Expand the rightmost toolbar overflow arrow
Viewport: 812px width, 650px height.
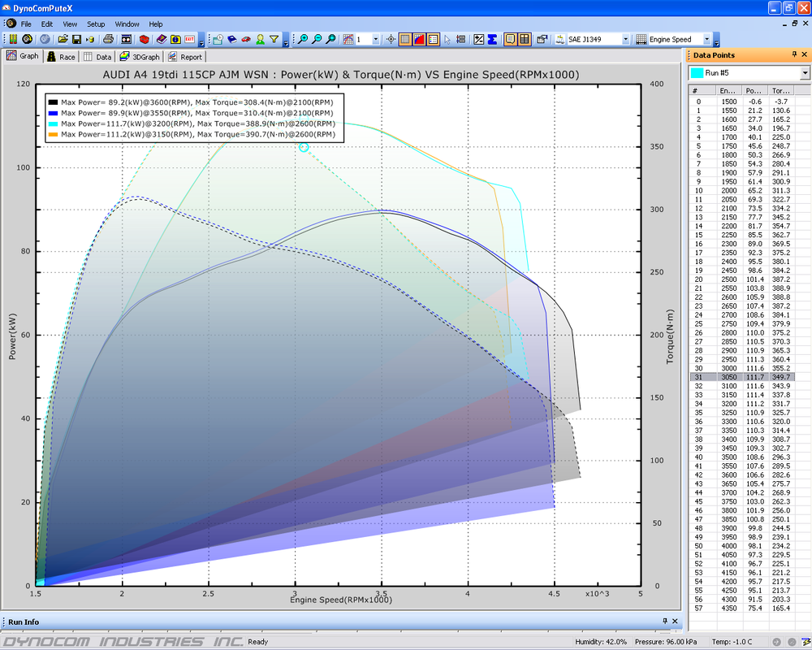click(716, 40)
